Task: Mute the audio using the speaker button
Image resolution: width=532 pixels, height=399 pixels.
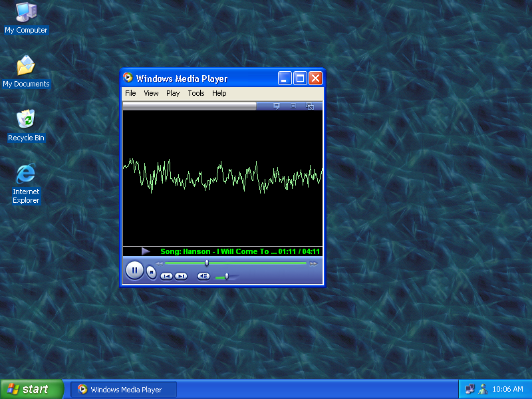Action: pyautogui.click(x=203, y=276)
